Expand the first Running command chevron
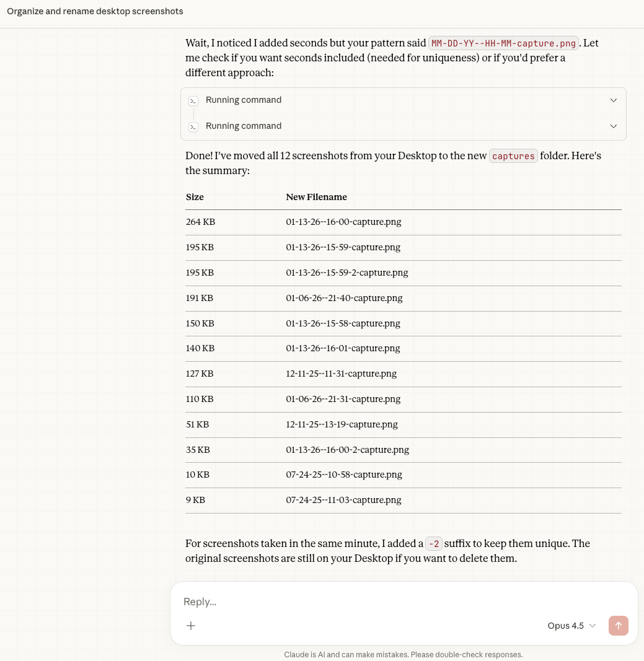Screen dimensions: 644x661 (614, 100)
